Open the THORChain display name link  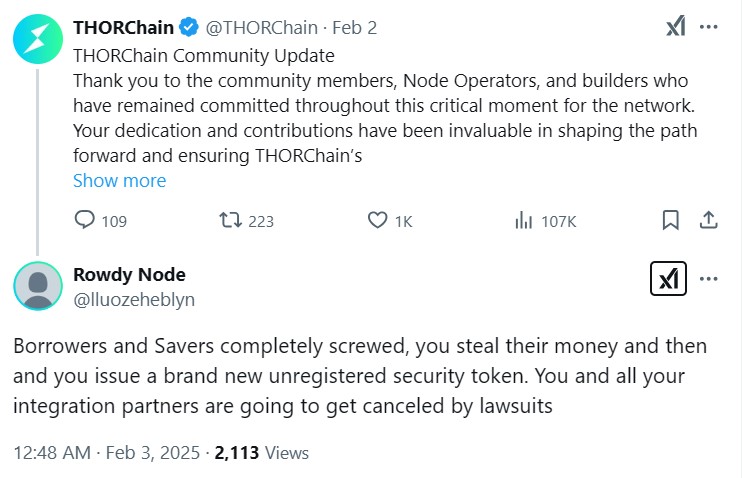[122, 27]
